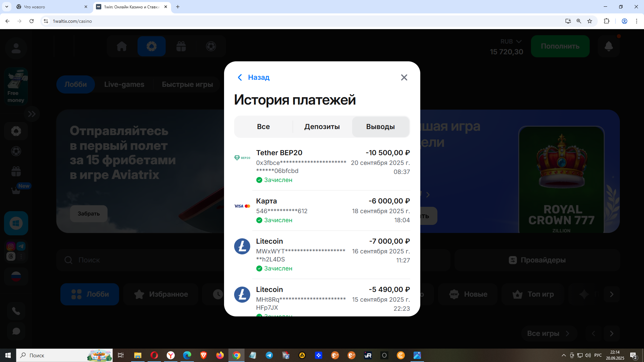Open the Telegram icon in left sidebar
The height and width of the screenshot is (362, 644).
click(21, 246)
